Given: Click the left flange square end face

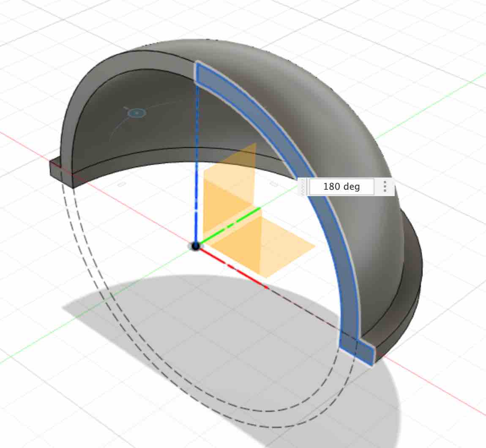Looking at the screenshot, I should point(61,172).
